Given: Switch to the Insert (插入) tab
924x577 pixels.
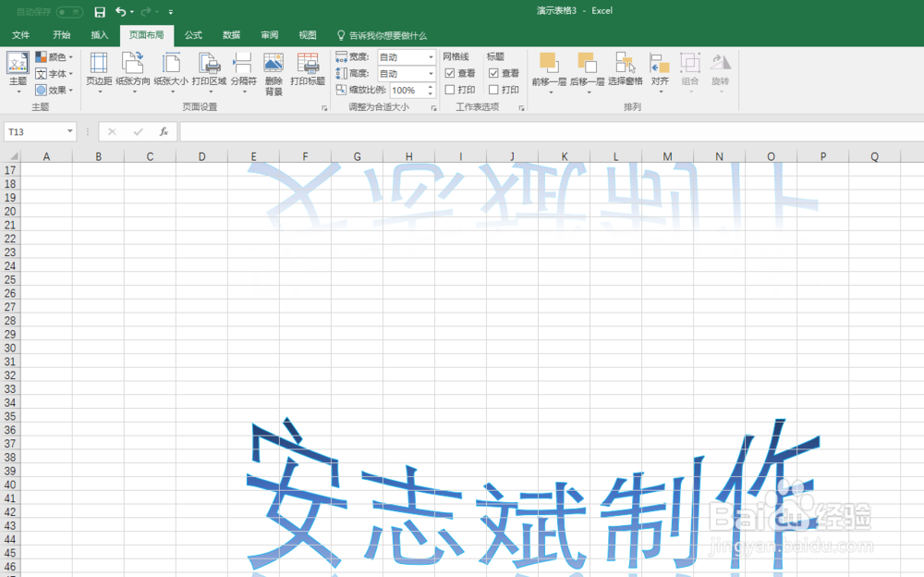Looking at the screenshot, I should coord(100,35).
